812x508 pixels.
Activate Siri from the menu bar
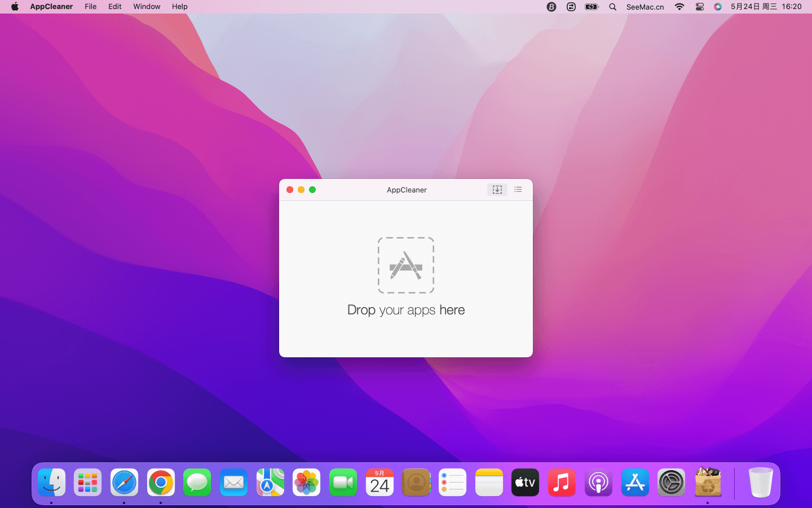pos(718,7)
